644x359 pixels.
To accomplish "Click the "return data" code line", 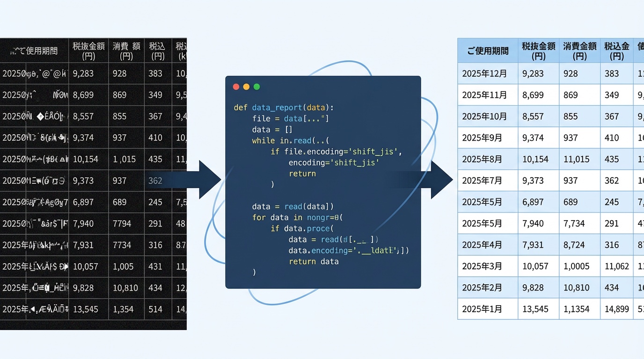I will click(314, 261).
